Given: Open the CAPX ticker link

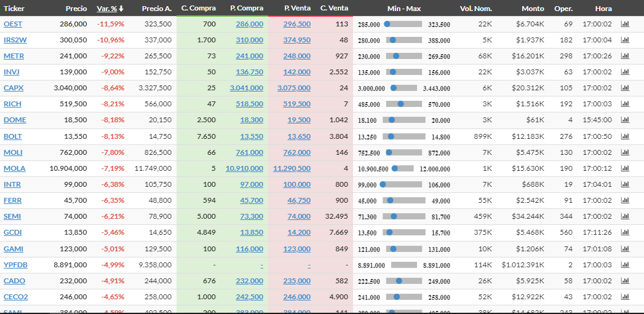Looking at the screenshot, I should tap(14, 88).
